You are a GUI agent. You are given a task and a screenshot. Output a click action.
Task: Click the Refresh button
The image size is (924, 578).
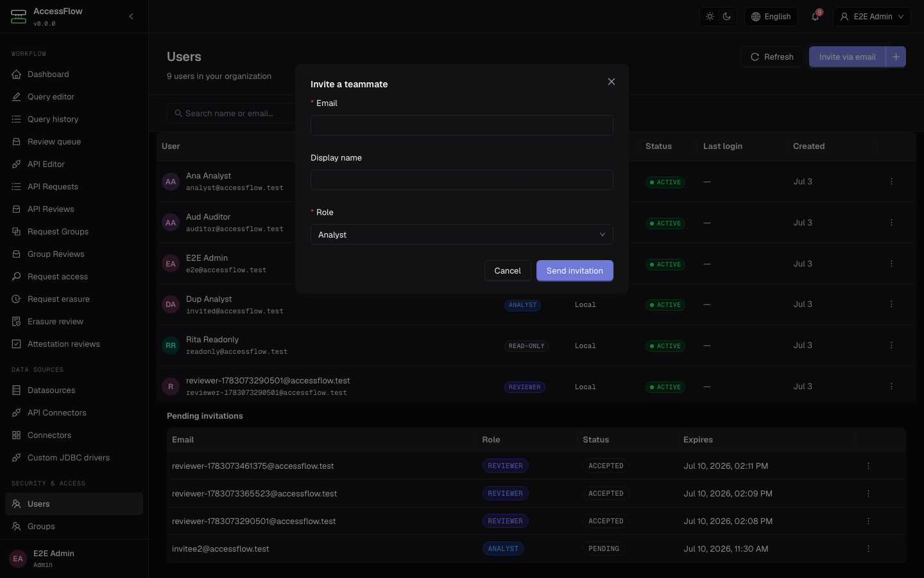coord(772,57)
